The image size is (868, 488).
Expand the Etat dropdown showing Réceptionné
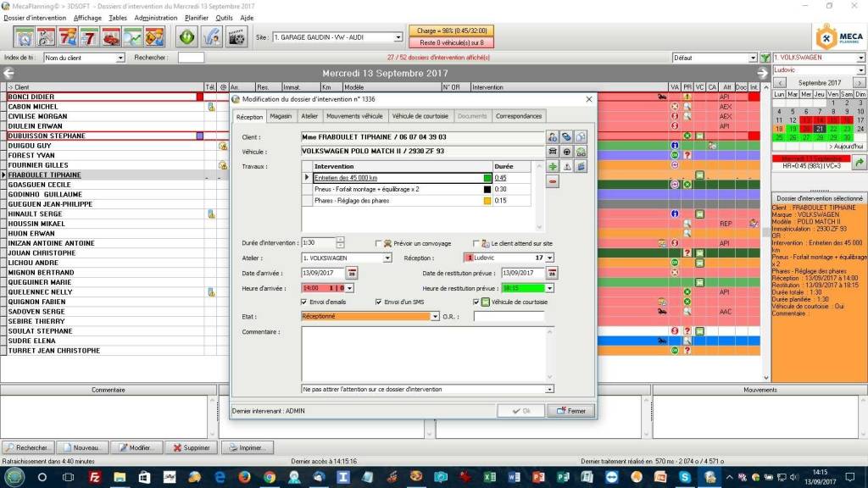[x=435, y=317]
